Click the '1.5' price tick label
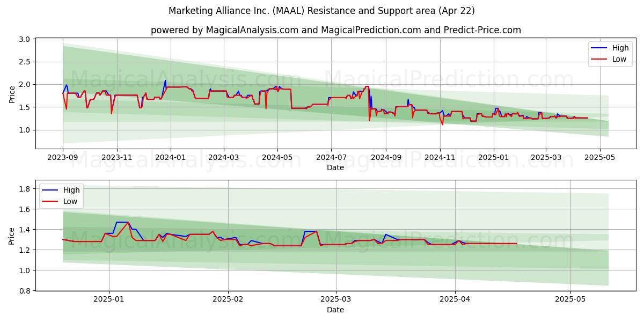Viewport: 644px width, 322px height. [24, 107]
